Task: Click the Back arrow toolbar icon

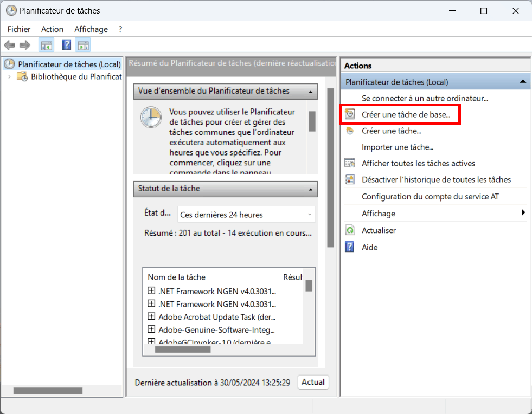Action: (x=9, y=45)
